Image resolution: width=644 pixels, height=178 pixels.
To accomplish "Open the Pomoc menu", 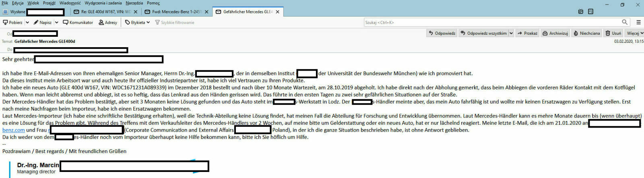I will tap(153, 3).
